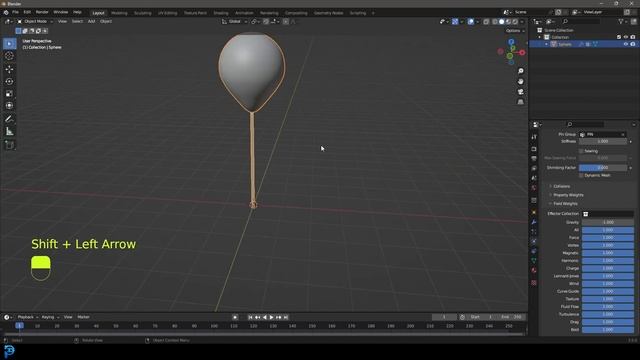Open the Object Mode dropdown

(35, 21)
